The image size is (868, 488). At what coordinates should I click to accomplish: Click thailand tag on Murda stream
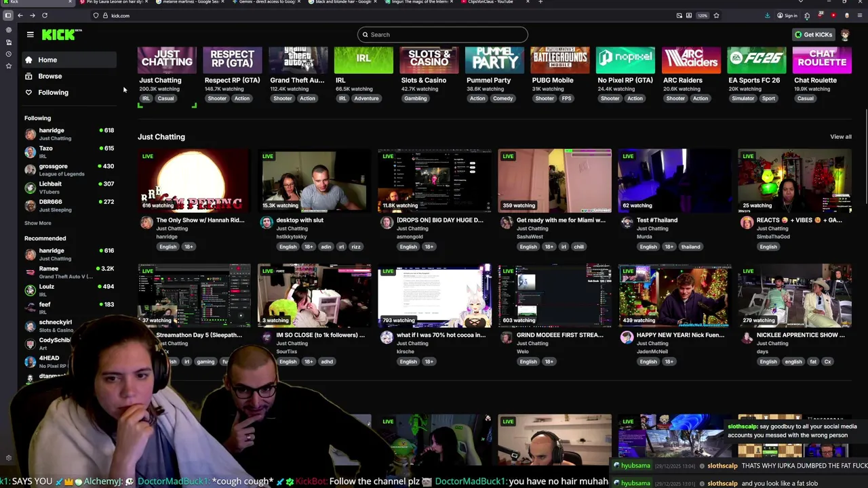[690, 247]
